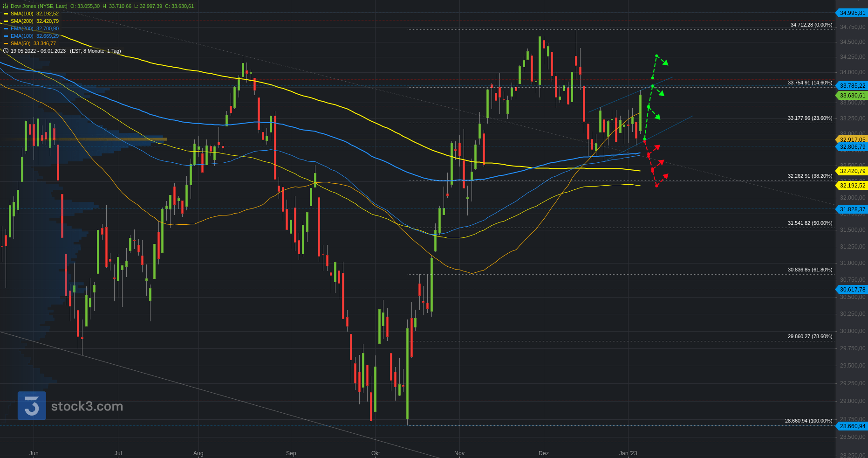Click the EMA(200) blue color dash in legend

pyautogui.click(x=6, y=28)
